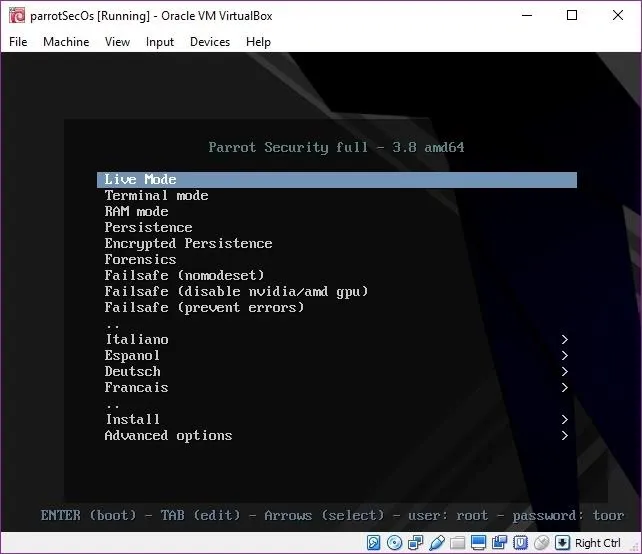Click the CPU virtualization status icon

click(x=520, y=543)
